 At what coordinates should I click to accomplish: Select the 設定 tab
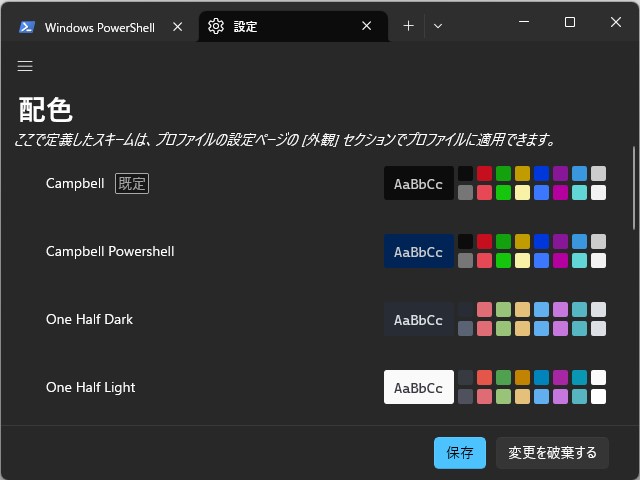point(293,27)
